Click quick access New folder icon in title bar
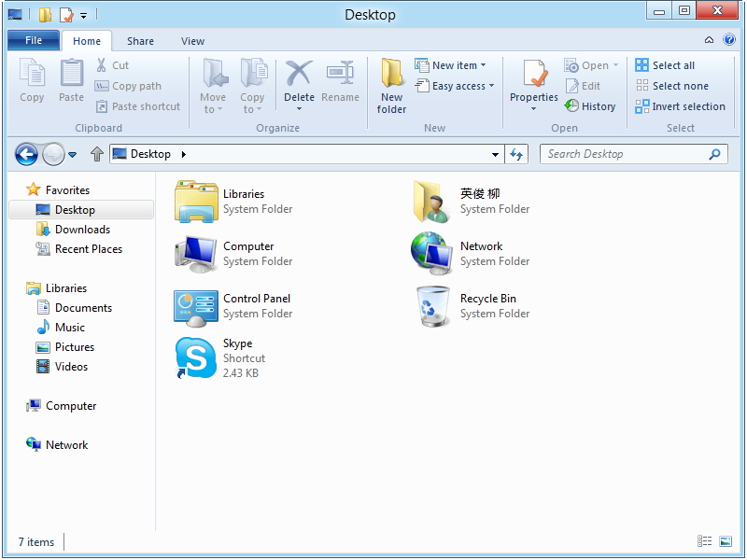This screenshot has width=747, height=560. tap(45, 15)
